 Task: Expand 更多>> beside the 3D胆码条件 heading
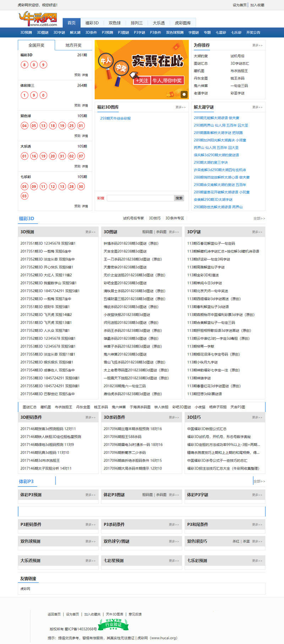90,417
